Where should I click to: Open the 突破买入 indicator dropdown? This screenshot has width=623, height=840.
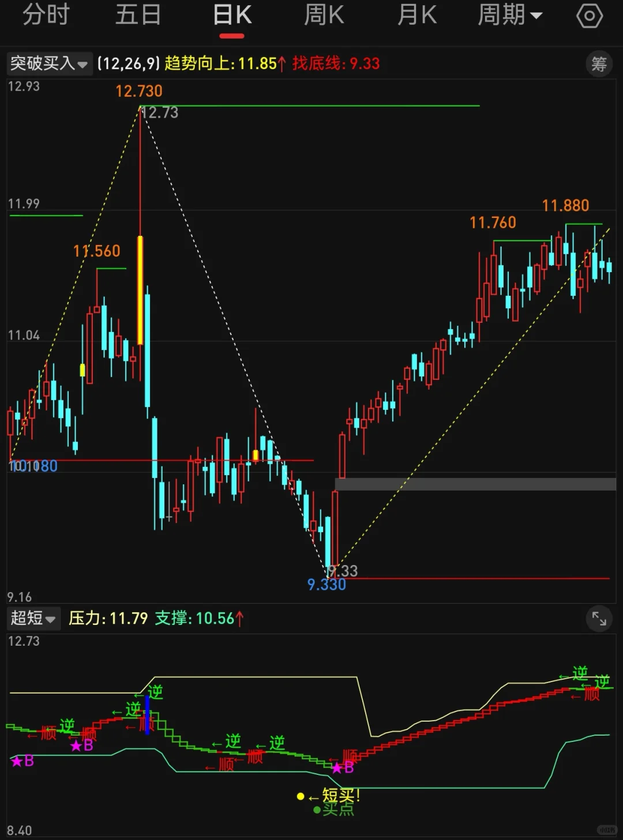pos(48,63)
